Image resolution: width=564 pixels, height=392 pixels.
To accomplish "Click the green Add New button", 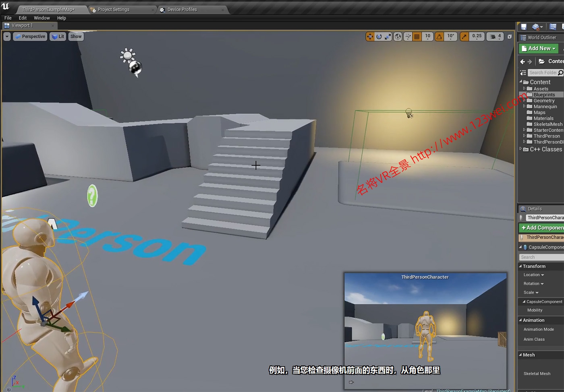I will click(x=539, y=48).
